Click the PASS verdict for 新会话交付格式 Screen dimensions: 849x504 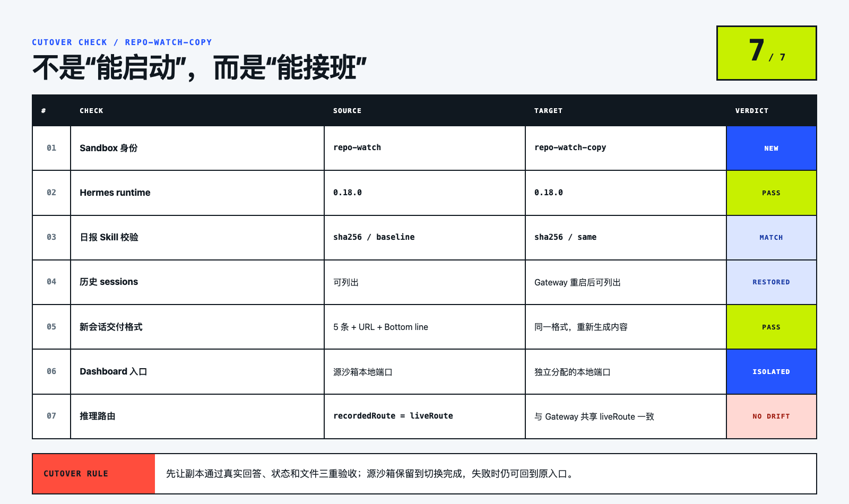772,327
